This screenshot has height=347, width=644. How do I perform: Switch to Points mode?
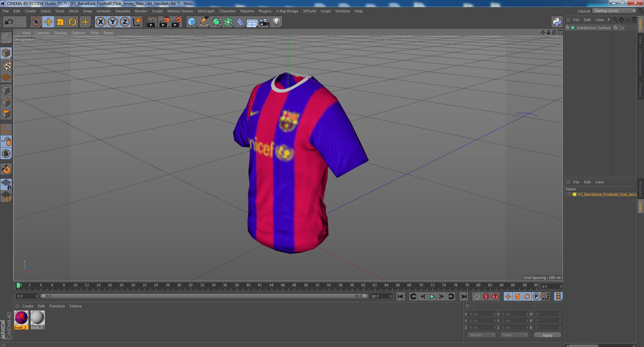(6, 90)
